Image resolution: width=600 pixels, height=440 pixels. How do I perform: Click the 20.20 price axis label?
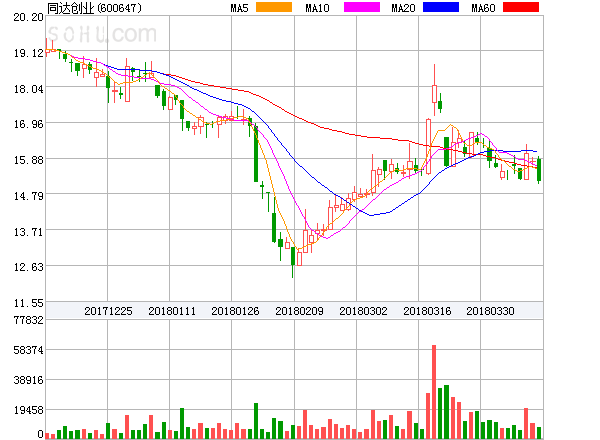pyautogui.click(x=28, y=17)
